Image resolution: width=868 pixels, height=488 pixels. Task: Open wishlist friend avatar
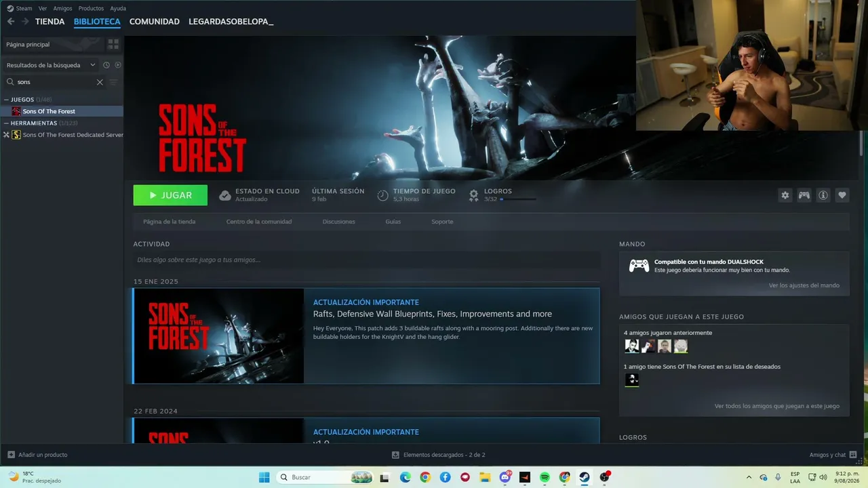click(632, 380)
